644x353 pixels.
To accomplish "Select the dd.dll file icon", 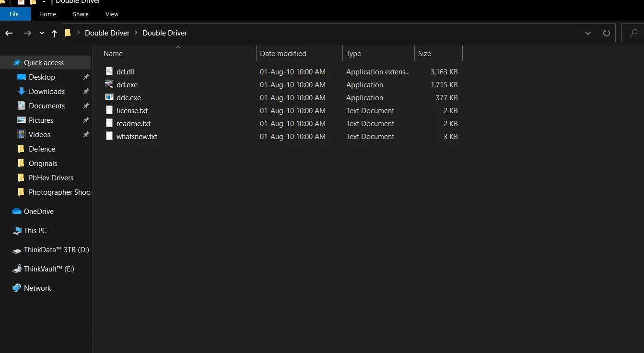I will click(x=109, y=71).
